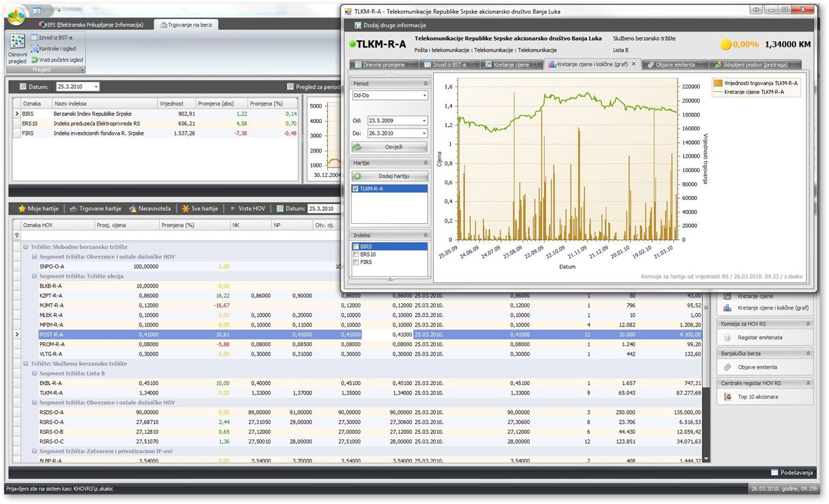Collapse the Slobodno berzansko tržište group
This screenshot has height=504, width=829.
click(26, 247)
